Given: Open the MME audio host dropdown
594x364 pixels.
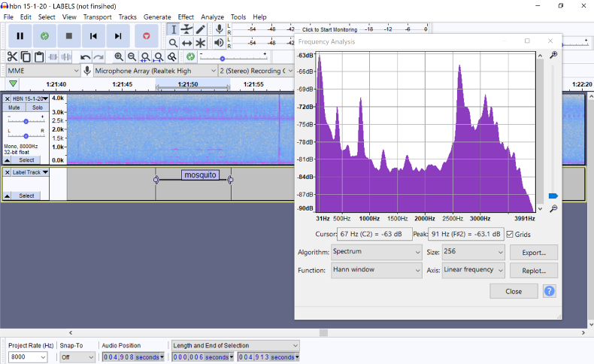Looking at the screenshot, I should (43, 71).
